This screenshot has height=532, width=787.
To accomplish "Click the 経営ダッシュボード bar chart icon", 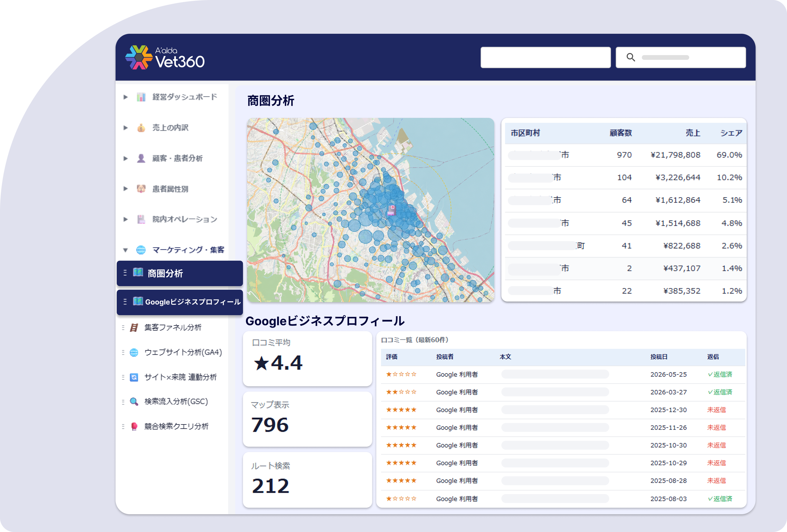I will pos(141,97).
